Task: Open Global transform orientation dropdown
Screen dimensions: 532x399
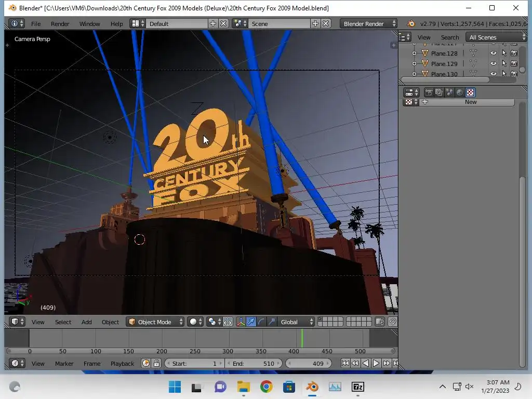Action: pyautogui.click(x=296, y=322)
